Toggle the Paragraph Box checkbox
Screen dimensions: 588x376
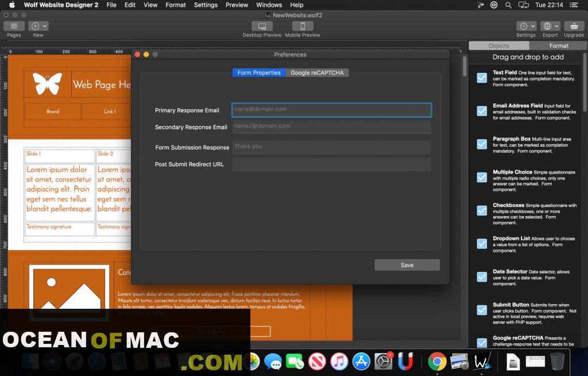click(x=482, y=144)
